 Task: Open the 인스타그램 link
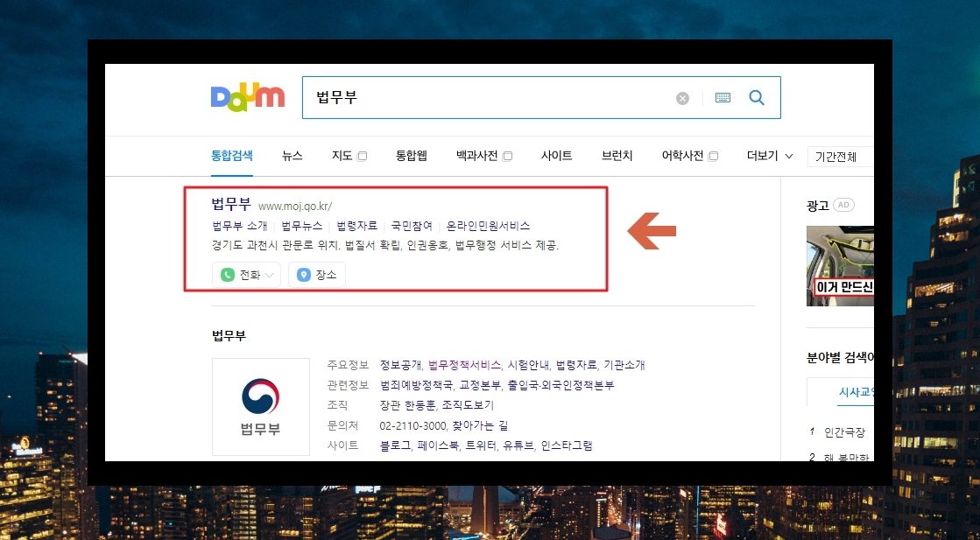pyautogui.click(x=567, y=445)
